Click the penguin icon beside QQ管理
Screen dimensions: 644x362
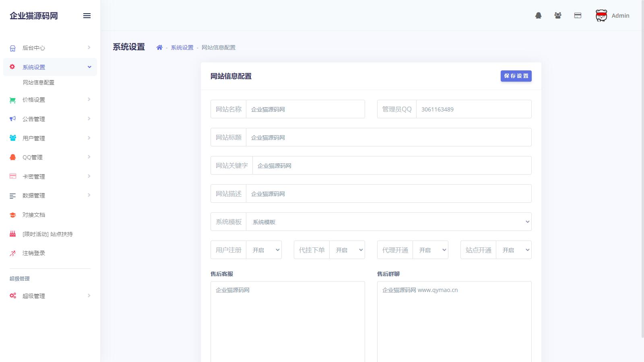[x=13, y=157]
